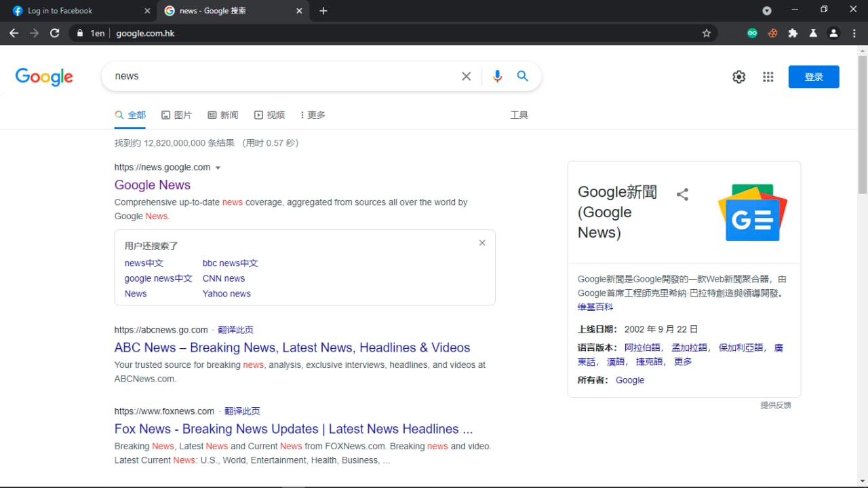This screenshot has width=868, height=488.
Task: Click the 捷克語 language link
Action: [x=649, y=362]
